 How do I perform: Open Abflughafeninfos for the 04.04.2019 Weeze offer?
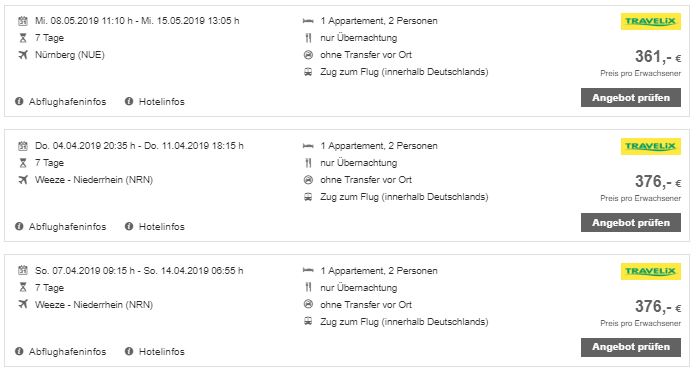[60, 226]
